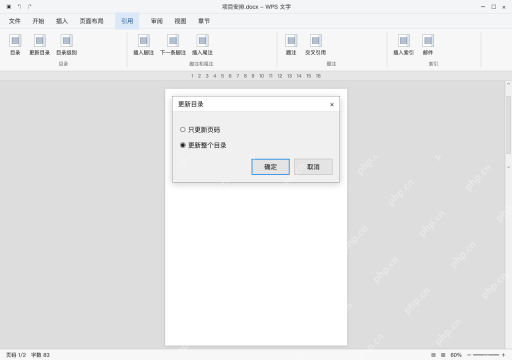Image resolution: width=512 pixels, height=360 pixels.
Task: Click the 题注 caption icon
Action: 291,41
